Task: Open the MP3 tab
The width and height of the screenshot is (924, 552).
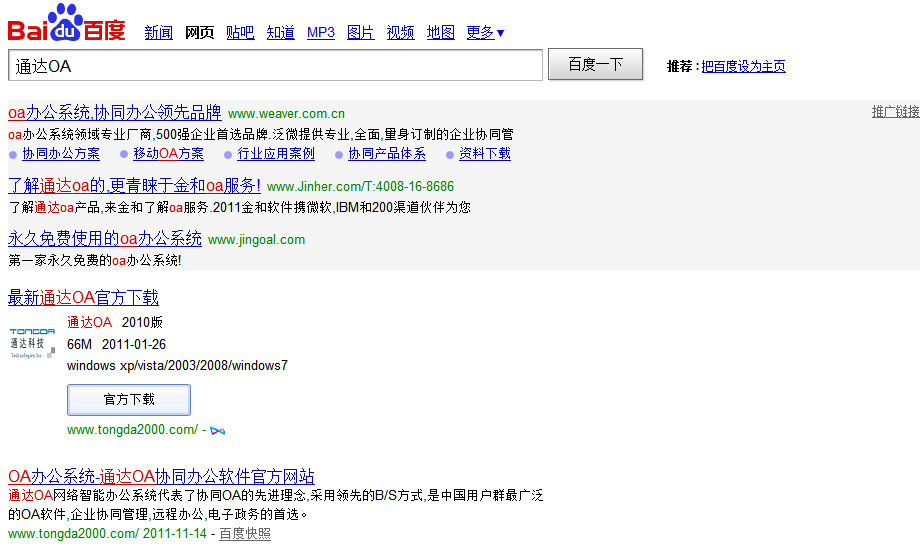Action: (x=321, y=32)
